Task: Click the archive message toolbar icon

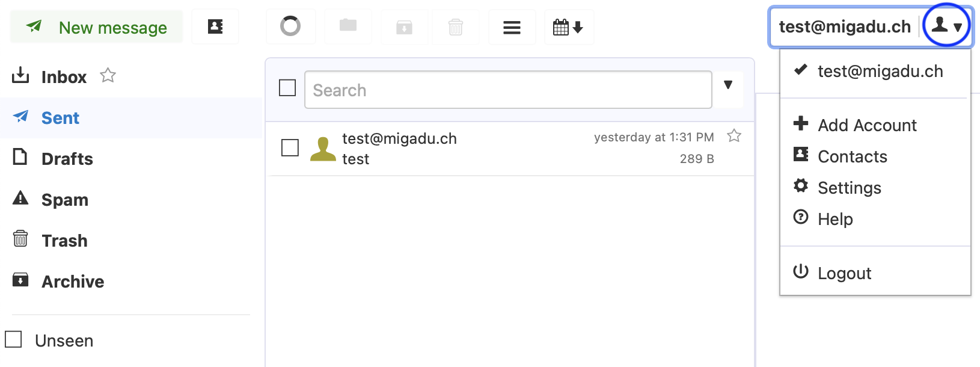Action: click(x=404, y=26)
